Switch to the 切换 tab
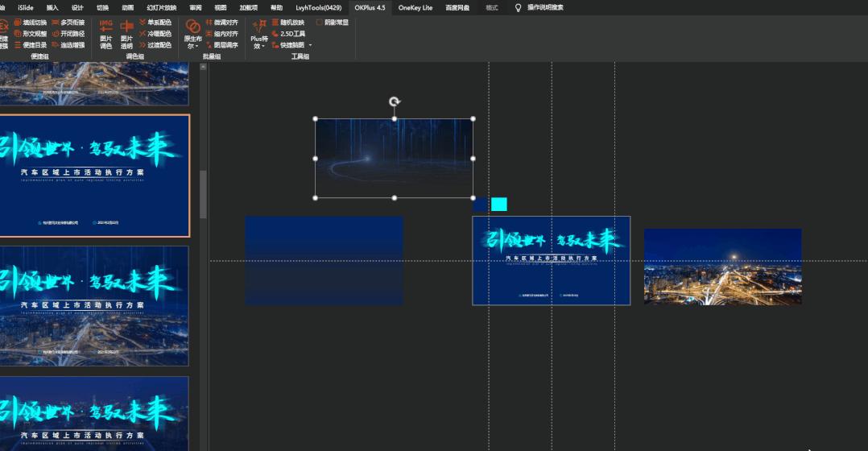The height and width of the screenshot is (451, 868). (102, 8)
